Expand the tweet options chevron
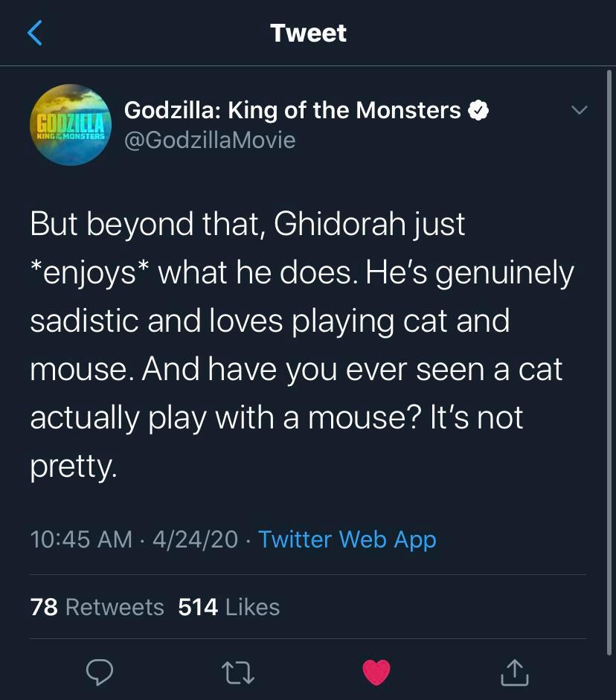The height and width of the screenshot is (700, 616). (x=580, y=109)
